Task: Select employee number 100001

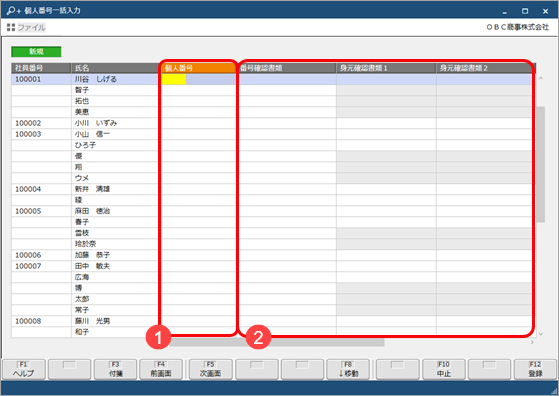Action: point(28,79)
